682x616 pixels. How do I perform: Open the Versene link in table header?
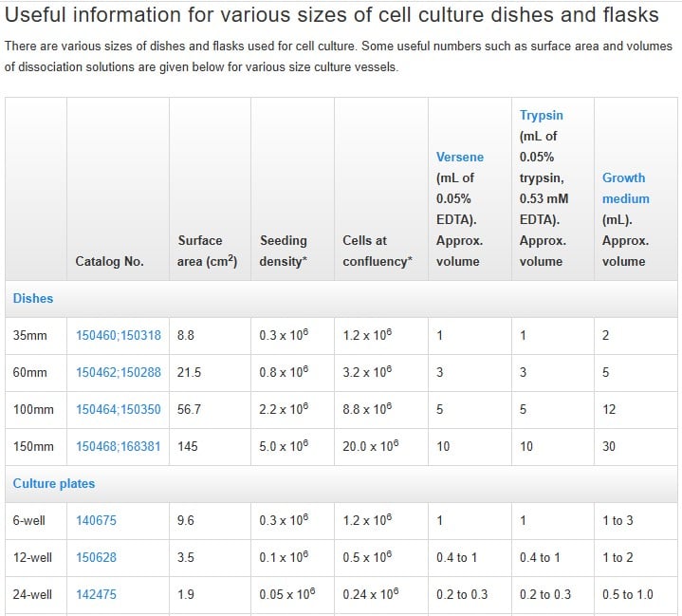pyautogui.click(x=459, y=157)
